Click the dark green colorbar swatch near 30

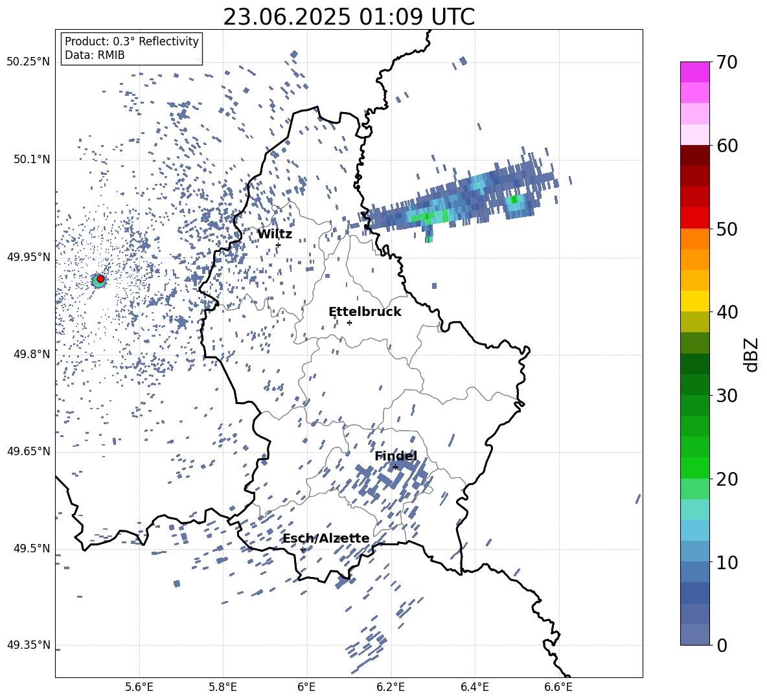click(x=695, y=385)
